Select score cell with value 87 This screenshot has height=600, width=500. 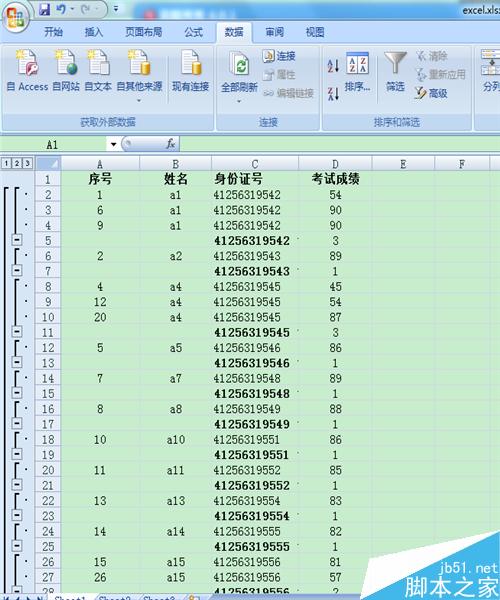coord(335,317)
